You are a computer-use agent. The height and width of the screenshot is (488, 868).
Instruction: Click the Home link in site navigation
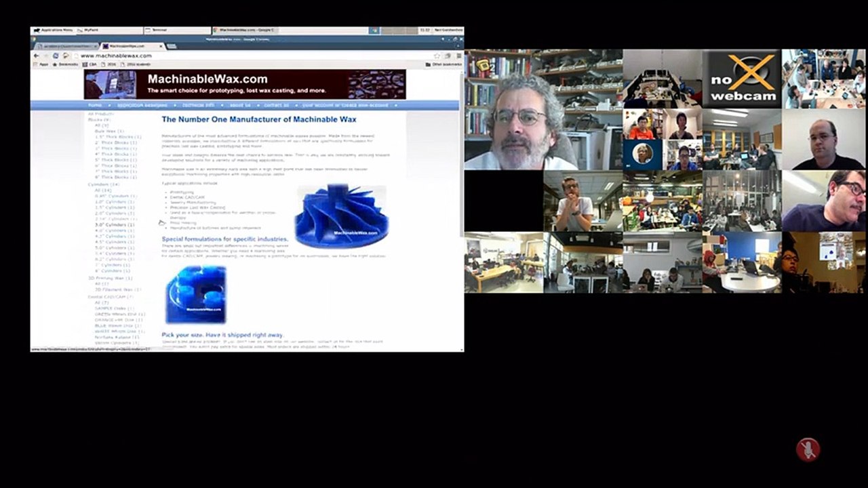(95, 105)
